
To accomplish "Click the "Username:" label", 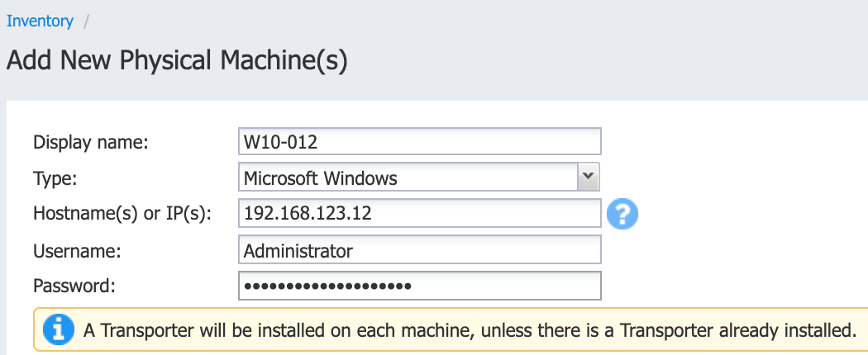I will click(x=77, y=250).
